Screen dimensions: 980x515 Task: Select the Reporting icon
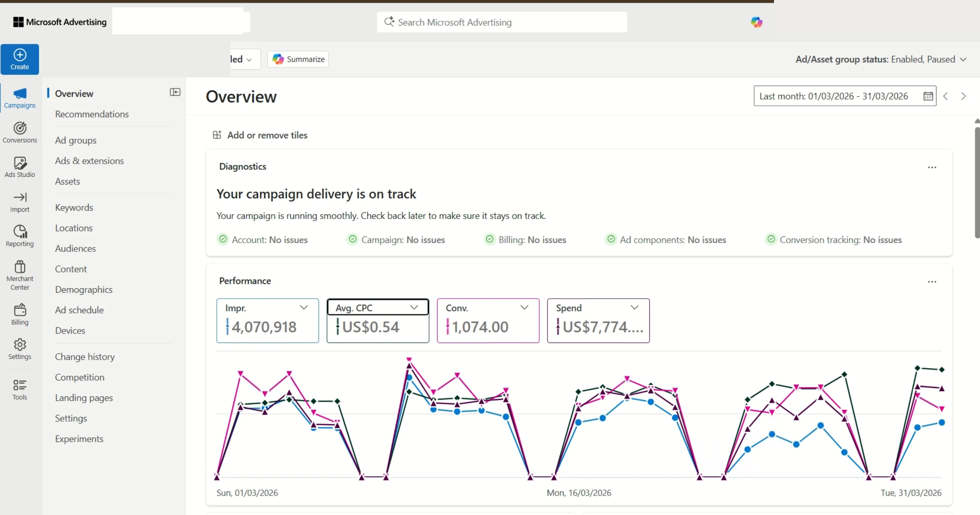(20, 235)
